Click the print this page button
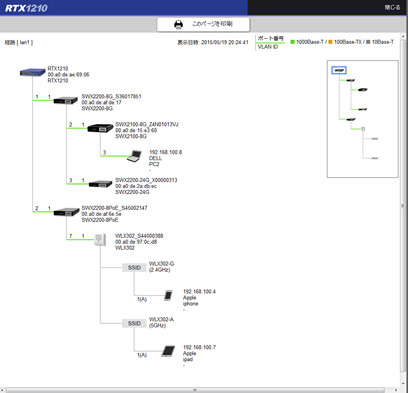The image size is (408, 393). tap(203, 24)
